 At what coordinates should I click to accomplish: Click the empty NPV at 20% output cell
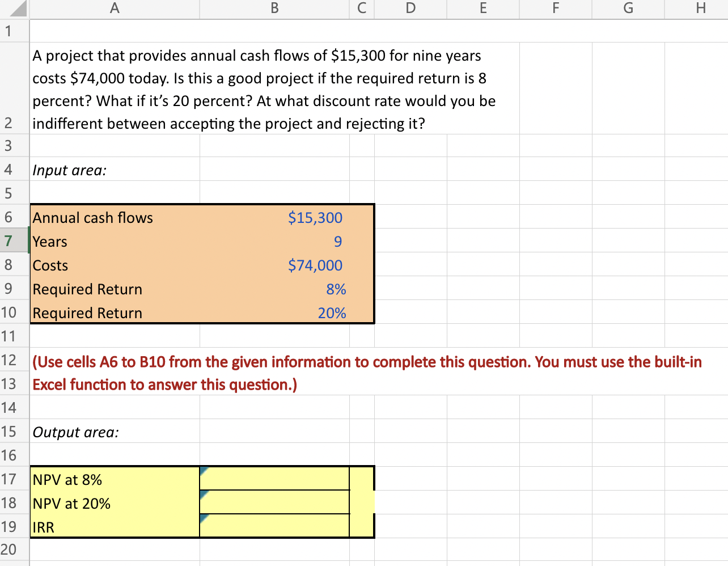pos(274,503)
